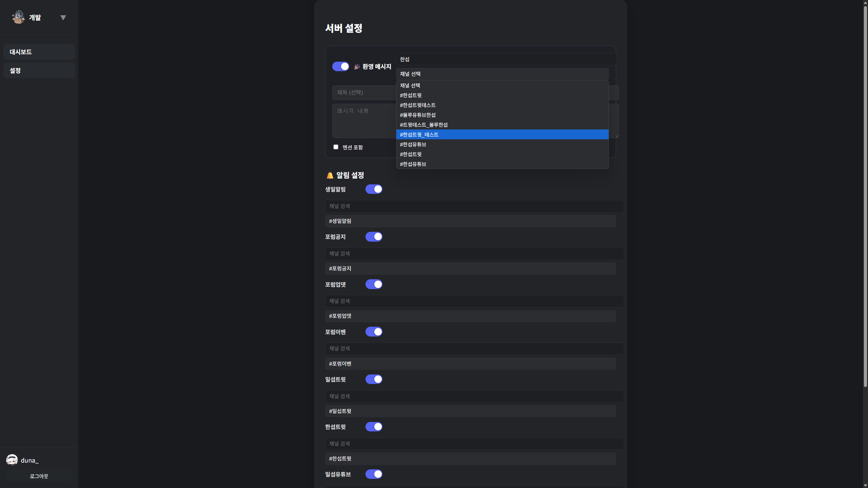868x488 pixels.
Task: Open the 대시보드 menu item
Action: pos(39,52)
